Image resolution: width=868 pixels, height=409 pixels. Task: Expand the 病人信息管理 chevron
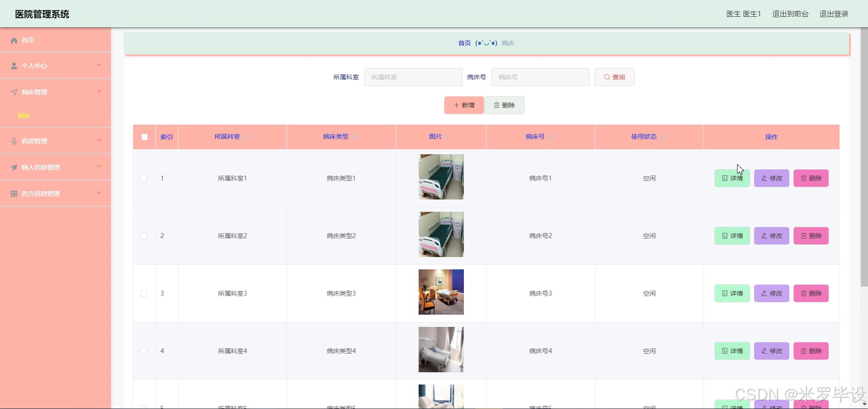[99, 167]
